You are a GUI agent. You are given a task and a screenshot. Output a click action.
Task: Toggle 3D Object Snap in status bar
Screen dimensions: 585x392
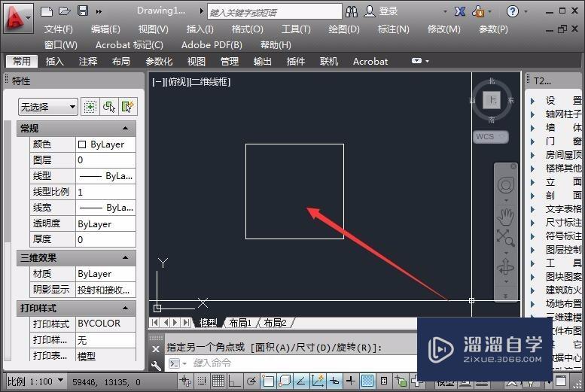[285, 381]
